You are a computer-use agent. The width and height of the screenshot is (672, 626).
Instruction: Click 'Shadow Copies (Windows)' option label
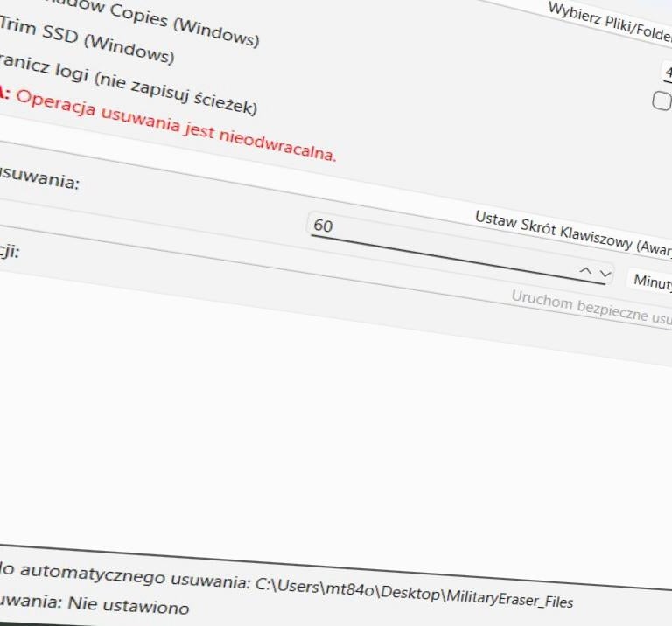151,22
